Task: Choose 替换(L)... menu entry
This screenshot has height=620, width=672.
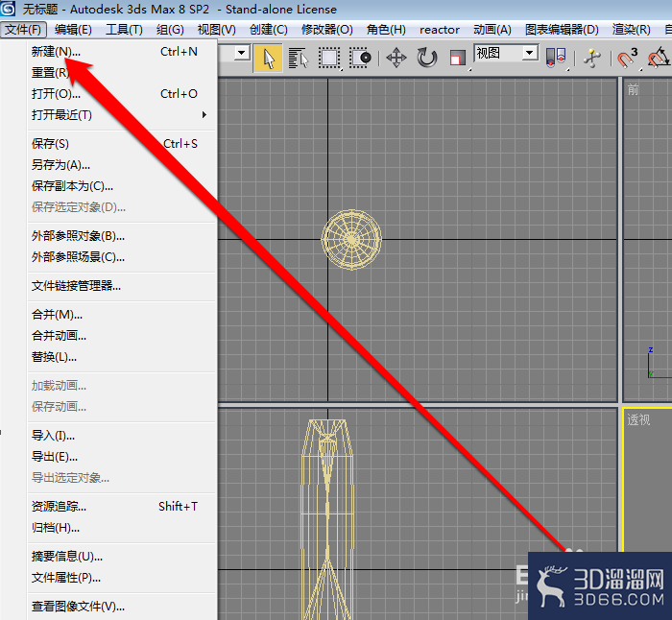Action: [x=122, y=356]
